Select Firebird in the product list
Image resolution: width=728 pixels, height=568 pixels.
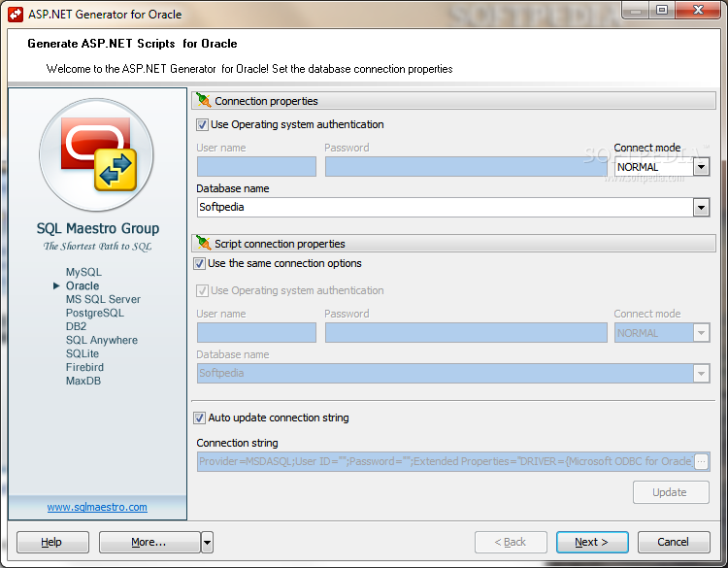pyautogui.click(x=84, y=367)
